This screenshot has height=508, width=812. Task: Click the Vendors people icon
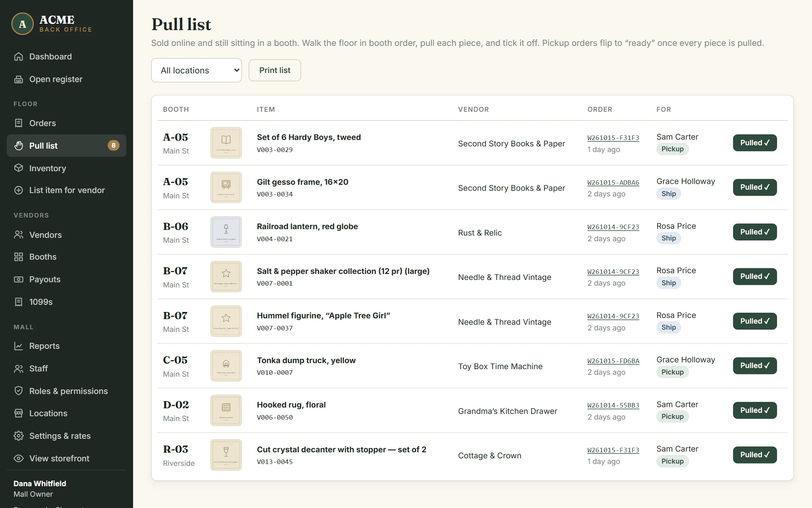[18, 235]
